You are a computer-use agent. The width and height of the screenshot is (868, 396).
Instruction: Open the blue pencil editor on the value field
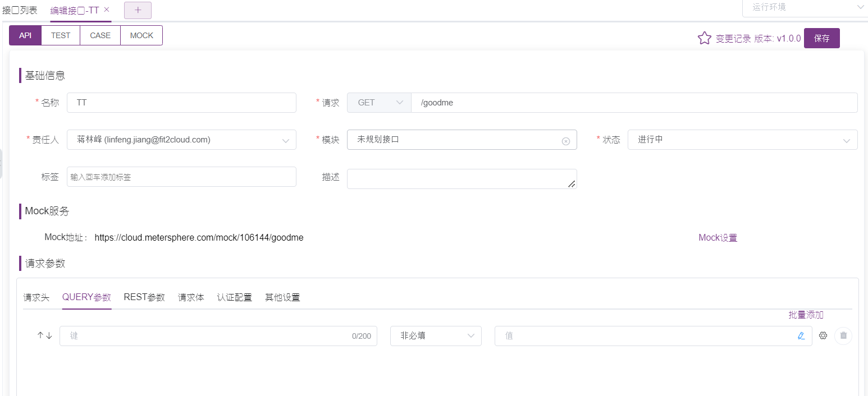[x=801, y=335]
